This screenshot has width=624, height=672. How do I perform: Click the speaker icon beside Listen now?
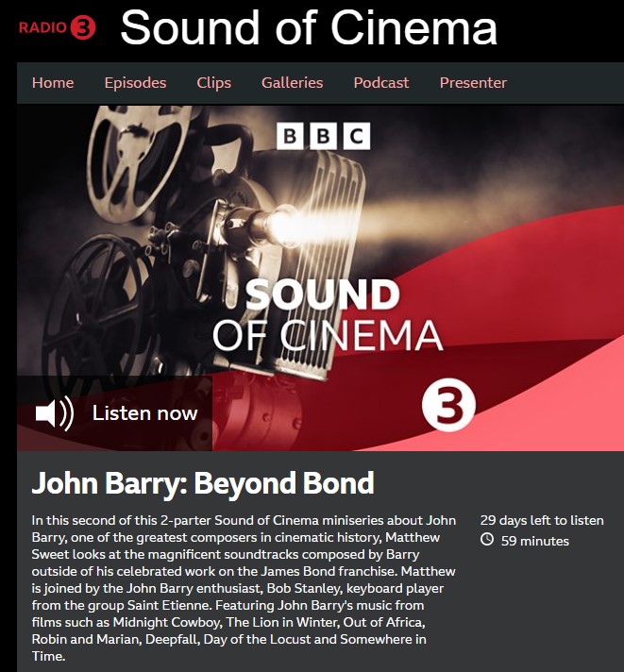click(55, 413)
